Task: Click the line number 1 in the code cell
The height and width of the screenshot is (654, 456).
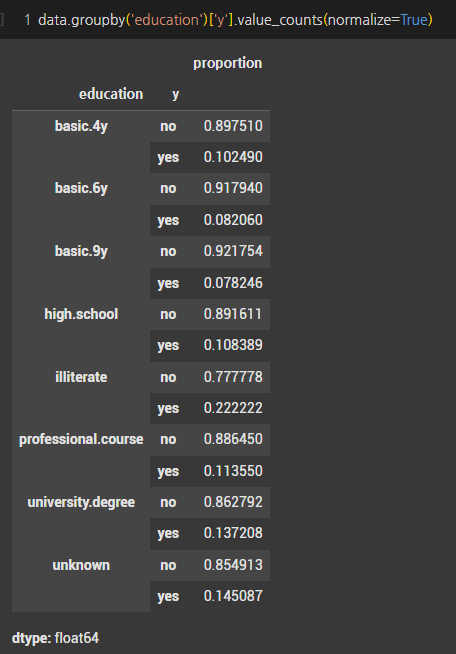Action: (28, 20)
